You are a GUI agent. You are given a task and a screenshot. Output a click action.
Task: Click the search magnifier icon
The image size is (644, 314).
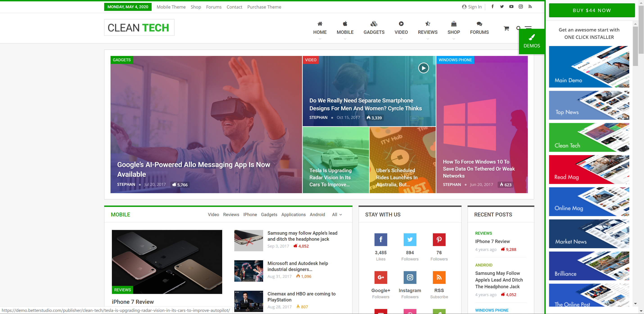[518, 28]
